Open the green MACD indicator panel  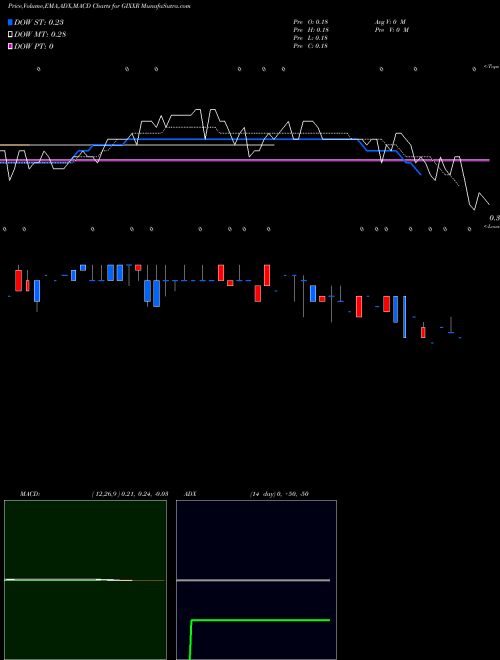coord(85,580)
